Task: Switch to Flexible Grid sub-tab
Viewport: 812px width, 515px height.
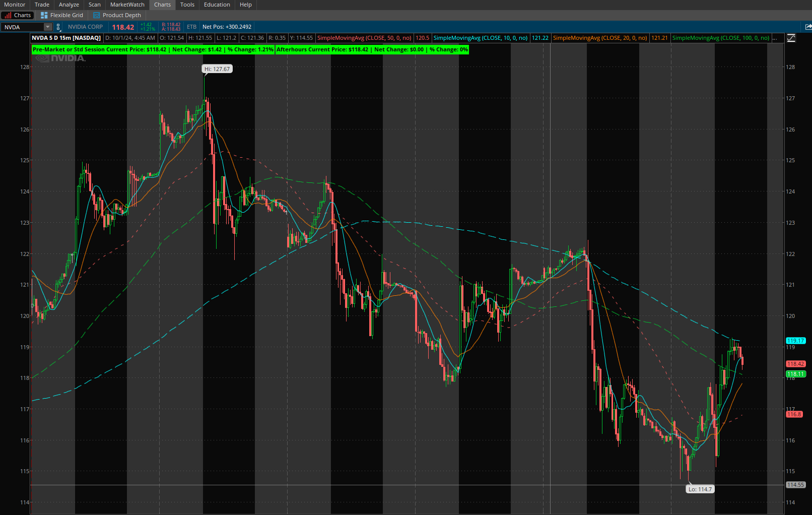Action: click(62, 15)
